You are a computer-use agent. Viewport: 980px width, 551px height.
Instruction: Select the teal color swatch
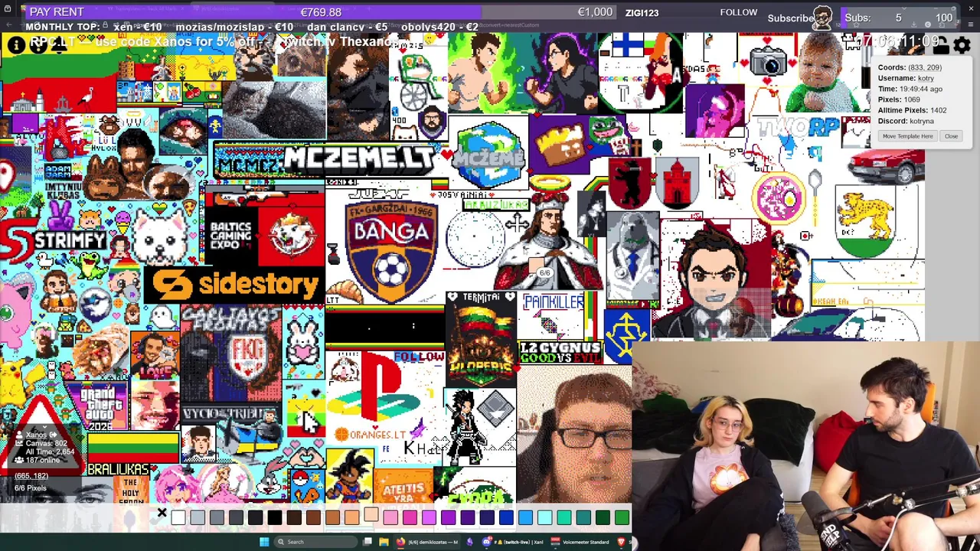point(583,518)
